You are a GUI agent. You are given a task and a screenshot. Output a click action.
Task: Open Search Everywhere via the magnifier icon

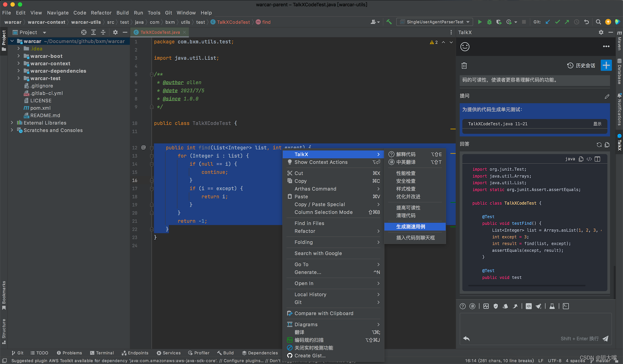click(x=599, y=22)
